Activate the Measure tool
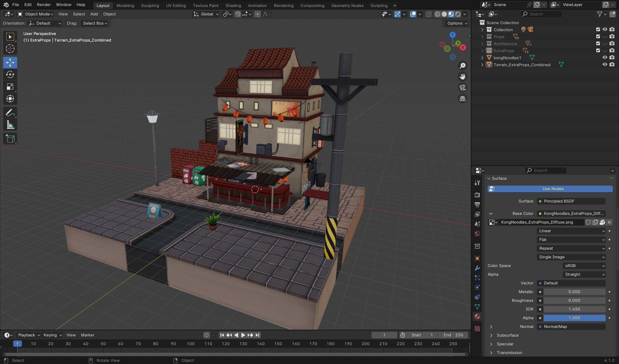This screenshot has width=619, height=364. (x=10, y=125)
